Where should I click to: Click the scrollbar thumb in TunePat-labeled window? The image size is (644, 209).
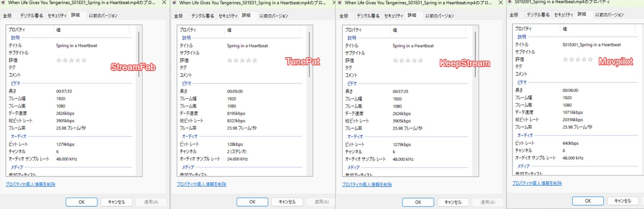(309, 54)
